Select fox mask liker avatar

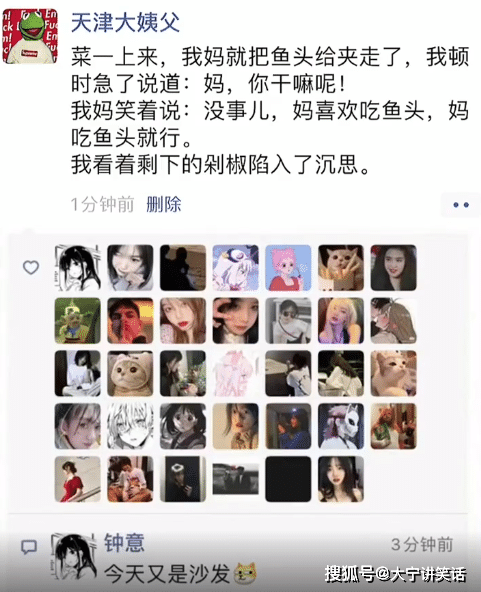[x=341, y=426]
